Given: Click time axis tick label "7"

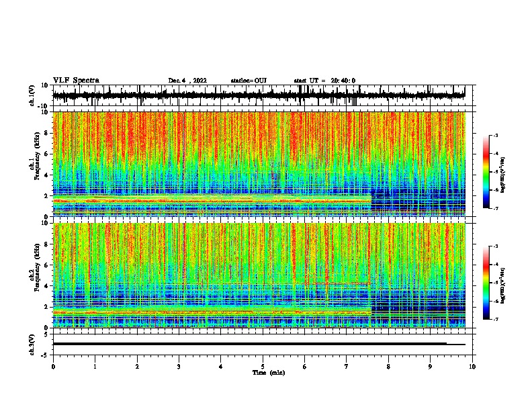Looking at the screenshot, I should [347, 367].
